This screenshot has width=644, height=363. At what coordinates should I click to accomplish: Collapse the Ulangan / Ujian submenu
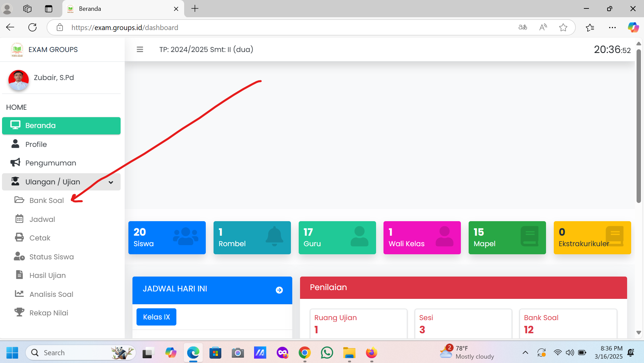click(x=110, y=182)
